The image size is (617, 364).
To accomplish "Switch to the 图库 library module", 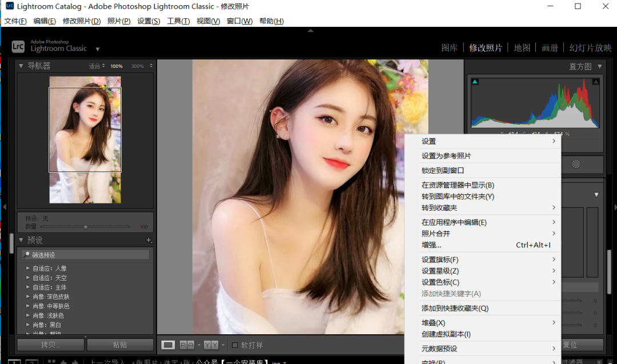I will pyautogui.click(x=450, y=48).
